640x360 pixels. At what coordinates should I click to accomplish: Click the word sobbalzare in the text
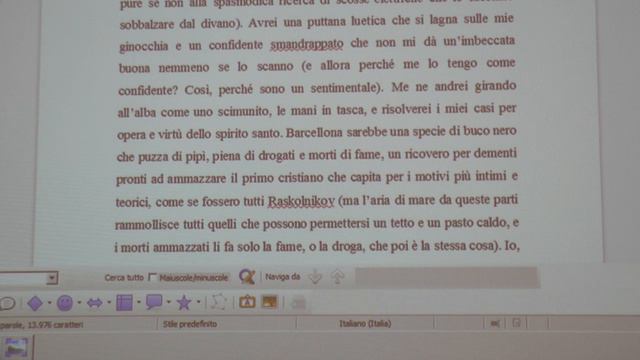pos(147,24)
